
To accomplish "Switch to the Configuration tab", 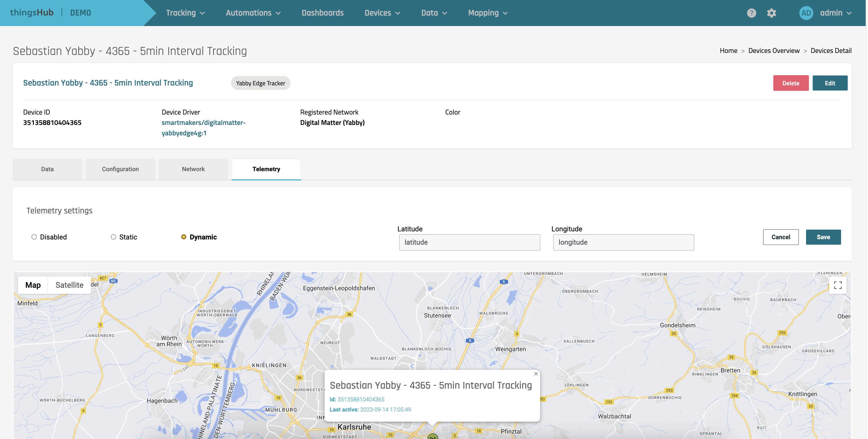I will point(120,169).
